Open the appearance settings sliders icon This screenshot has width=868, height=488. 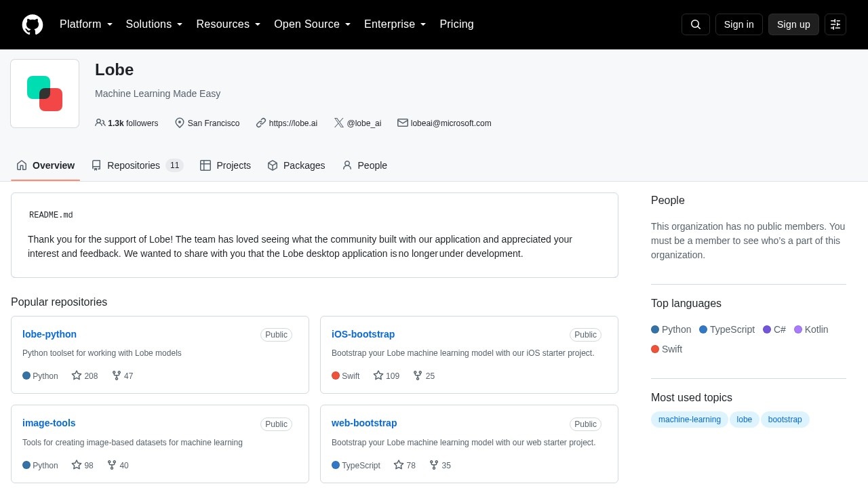pyautogui.click(x=835, y=24)
